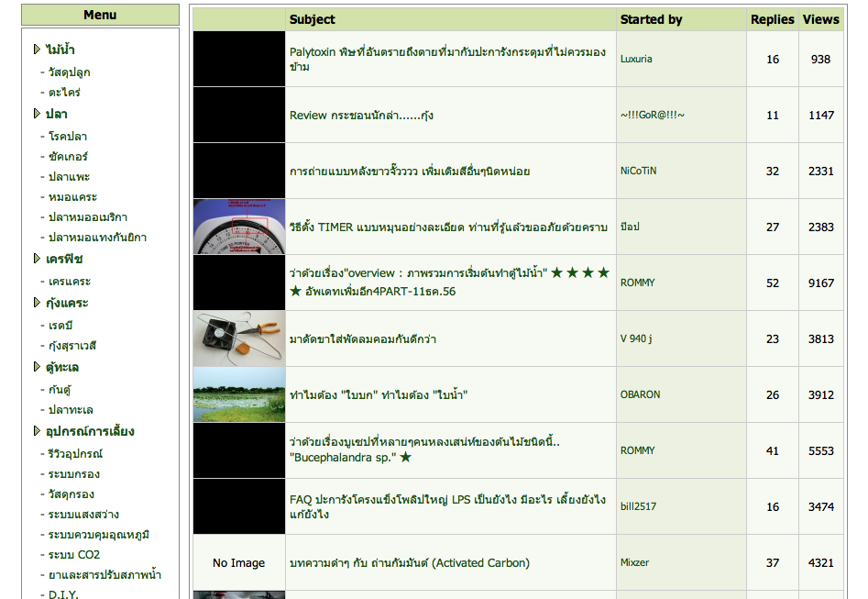Click the computer fan and pliers thumbnail
Image resolution: width=868 pixels, height=599 pixels.
pos(239,338)
